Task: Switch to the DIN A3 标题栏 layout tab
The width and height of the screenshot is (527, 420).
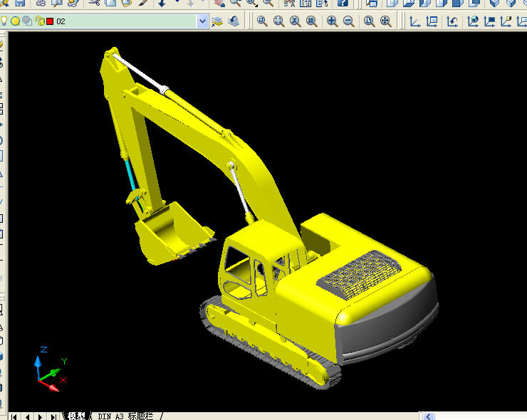Action: (x=125, y=416)
